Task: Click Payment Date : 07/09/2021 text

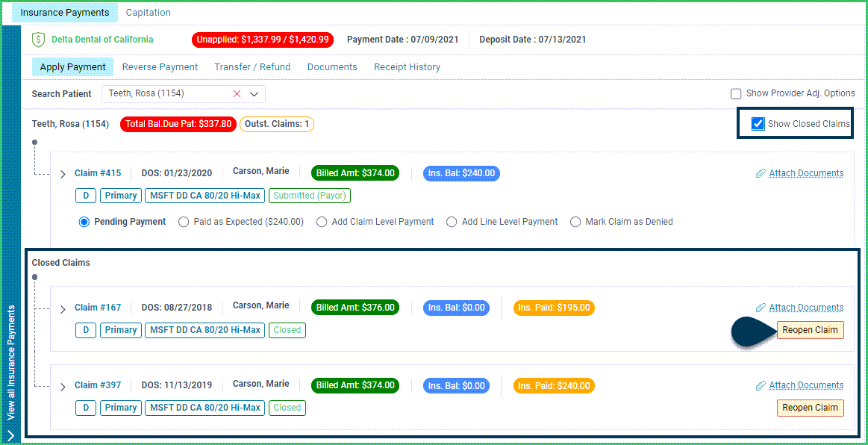Action: [402, 40]
